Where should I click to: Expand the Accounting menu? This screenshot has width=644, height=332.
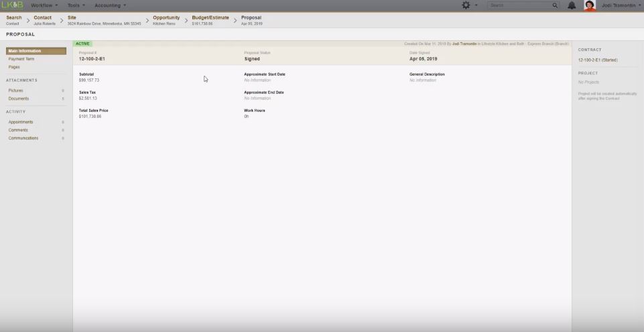click(110, 5)
